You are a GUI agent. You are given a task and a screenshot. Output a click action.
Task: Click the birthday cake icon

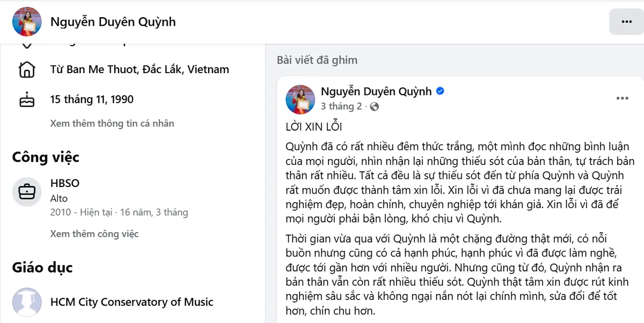(26, 99)
